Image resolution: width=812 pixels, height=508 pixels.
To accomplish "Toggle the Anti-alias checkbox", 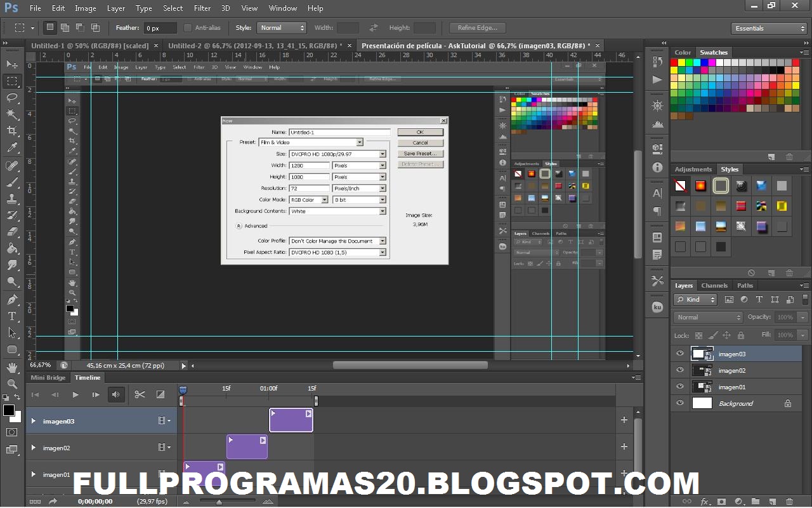I will point(188,28).
